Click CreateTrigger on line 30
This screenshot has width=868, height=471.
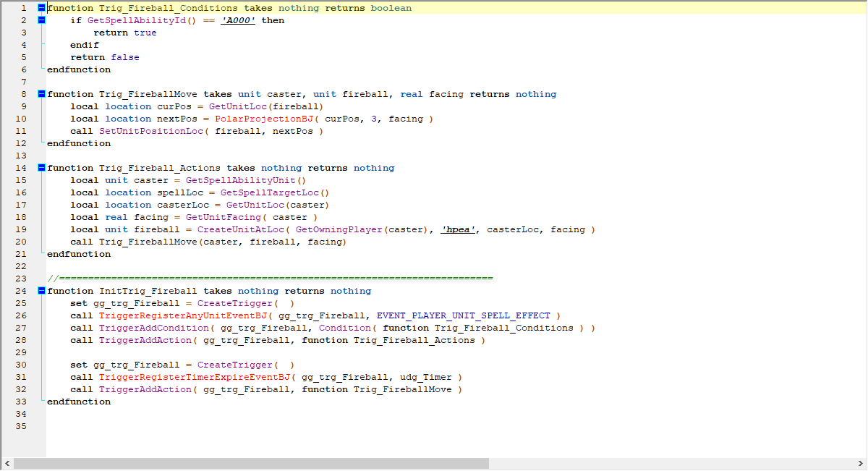pos(235,365)
